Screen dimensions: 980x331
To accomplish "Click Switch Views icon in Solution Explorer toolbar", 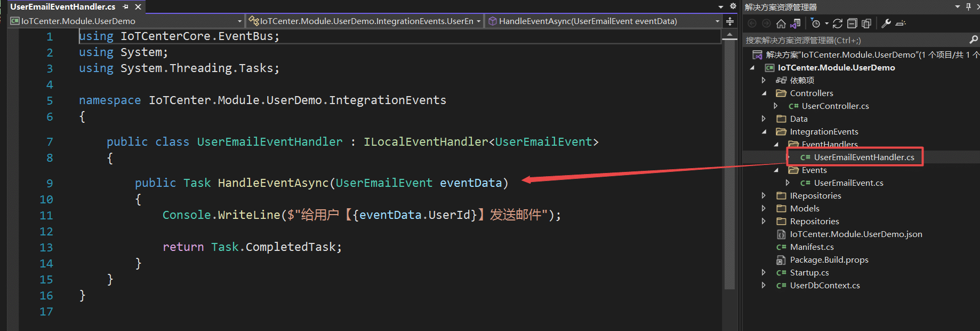I will (x=796, y=23).
